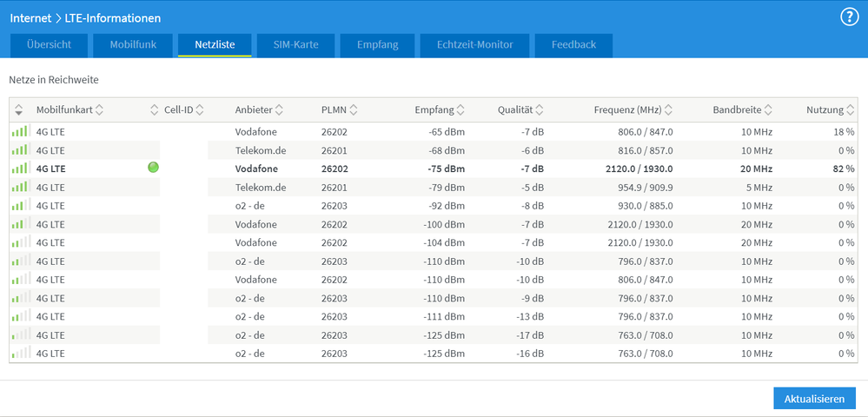
Task: Sort by Nutzung column arrows
Action: [850, 110]
